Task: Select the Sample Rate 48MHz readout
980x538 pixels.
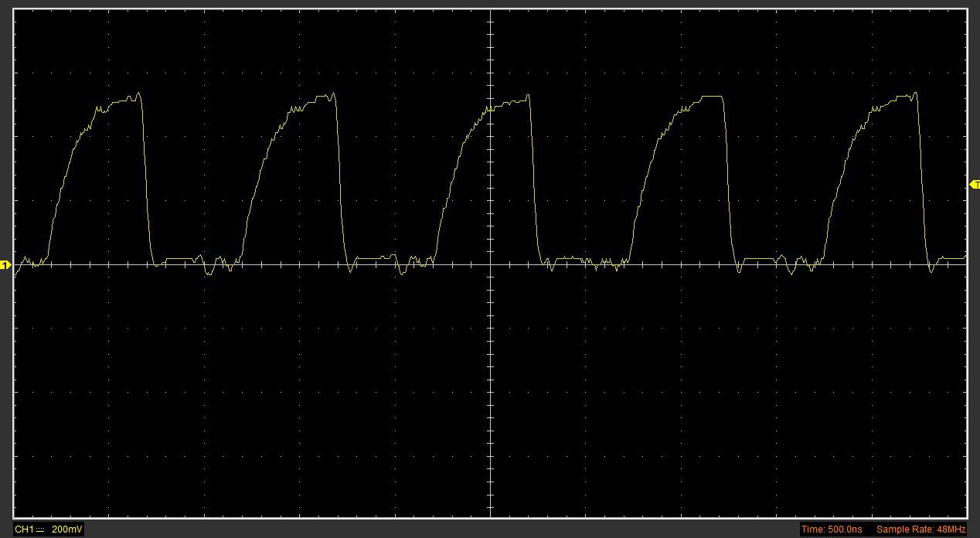Action: [x=920, y=529]
